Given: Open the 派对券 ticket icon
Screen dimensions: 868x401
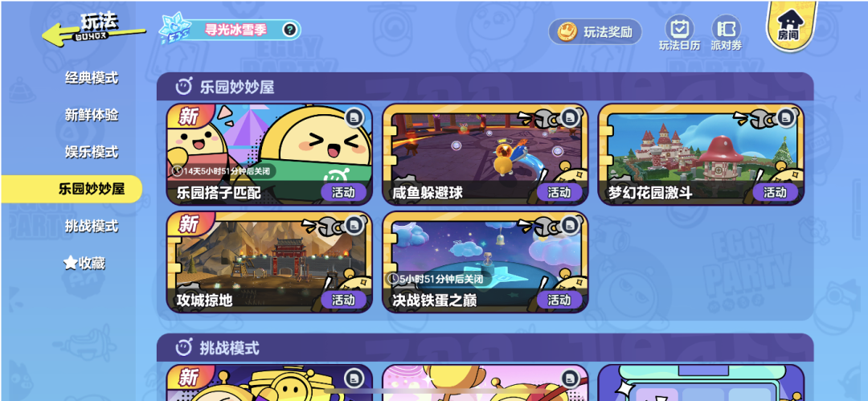Looking at the screenshot, I should [726, 27].
